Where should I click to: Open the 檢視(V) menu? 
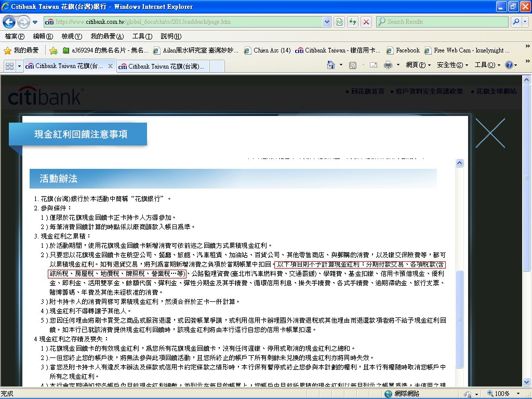click(72, 36)
